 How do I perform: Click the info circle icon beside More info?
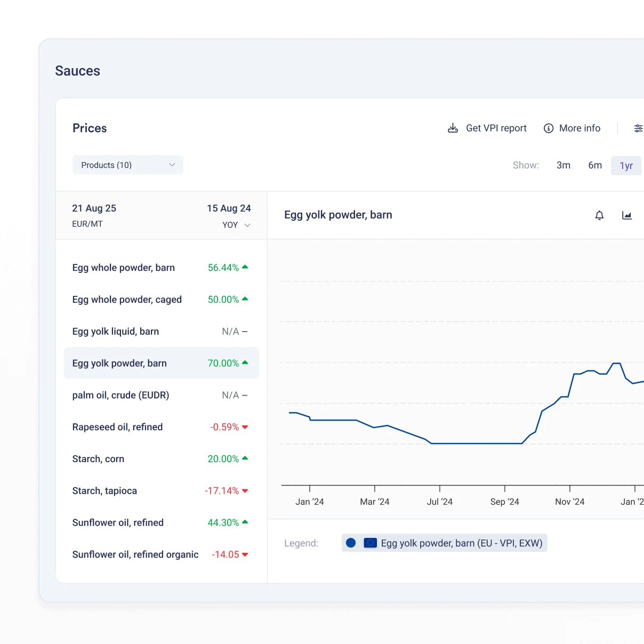548,128
